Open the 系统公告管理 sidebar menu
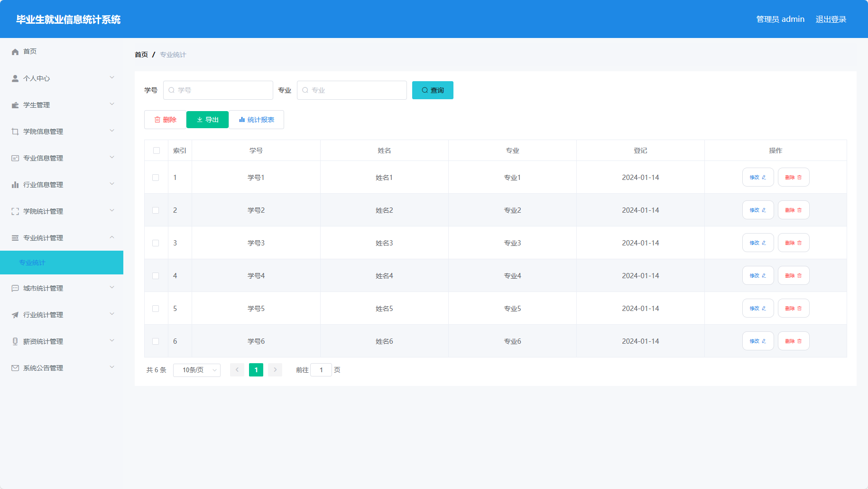The width and height of the screenshot is (868, 489). [62, 368]
